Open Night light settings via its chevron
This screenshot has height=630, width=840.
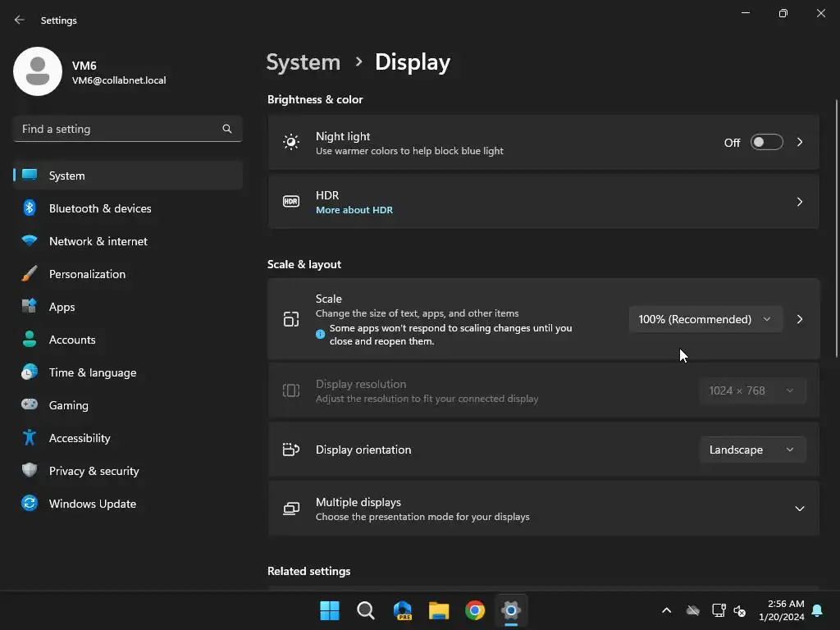tap(799, 142)
